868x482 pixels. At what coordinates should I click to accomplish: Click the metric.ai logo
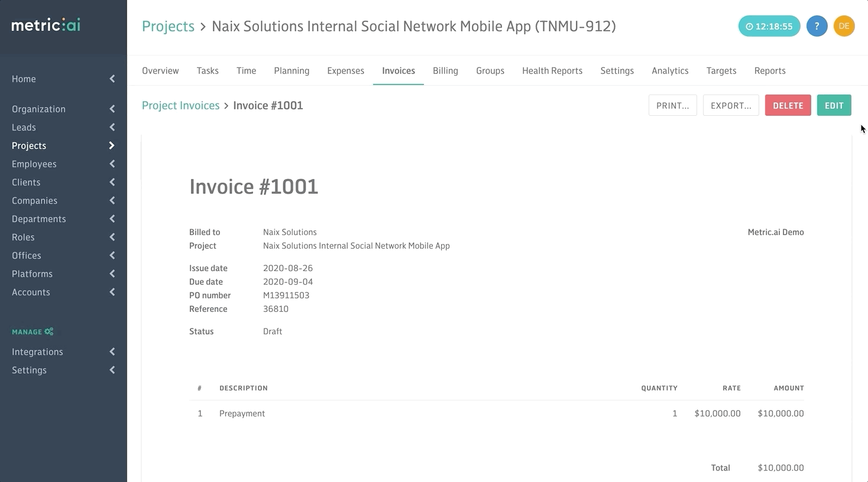[x=46, y=25]
